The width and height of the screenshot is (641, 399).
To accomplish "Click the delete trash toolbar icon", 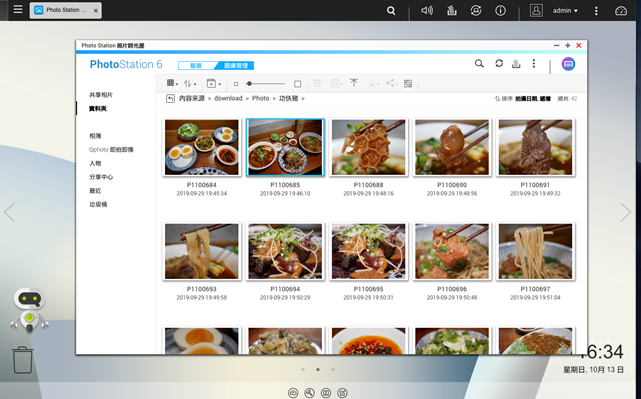I will pos(317,83).
